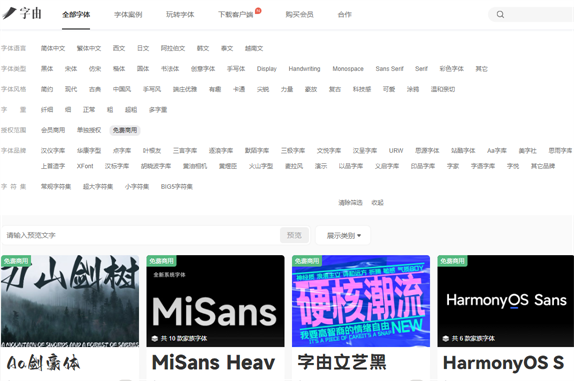Filter brand by XFont
The width and height of the screenshot is (574, 381).
85,166
